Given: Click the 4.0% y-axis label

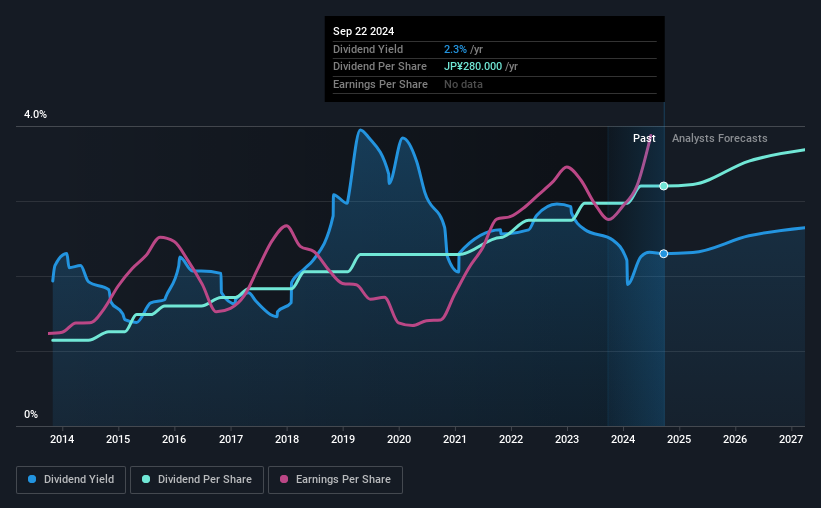Looking at the screenshot, I should click(x=35, y=115).
